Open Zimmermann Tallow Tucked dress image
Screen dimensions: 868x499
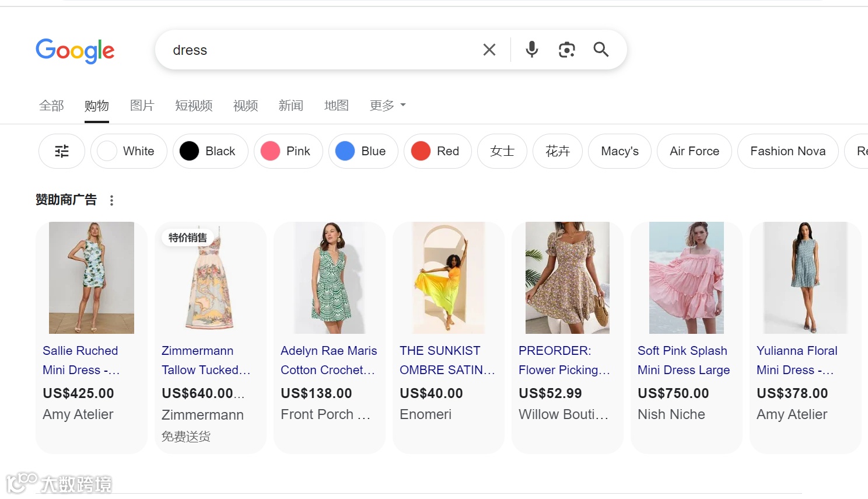(211, 278)
